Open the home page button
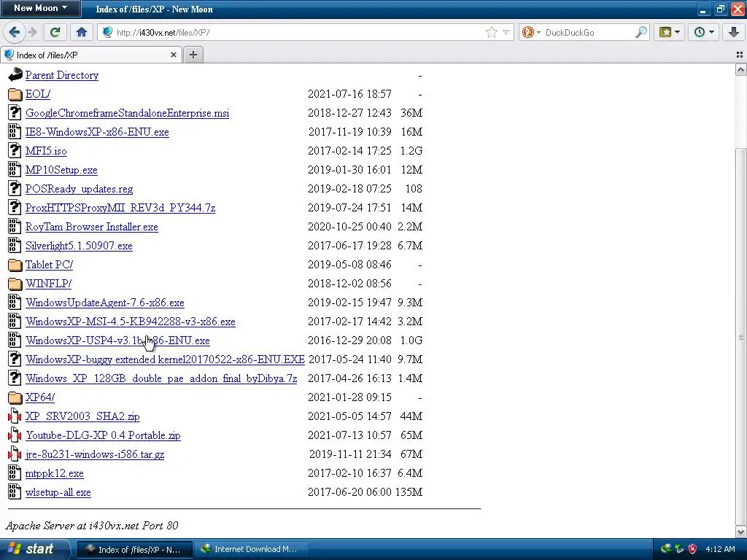The width and height of the screenshot is (747, 560). (82, 32)
